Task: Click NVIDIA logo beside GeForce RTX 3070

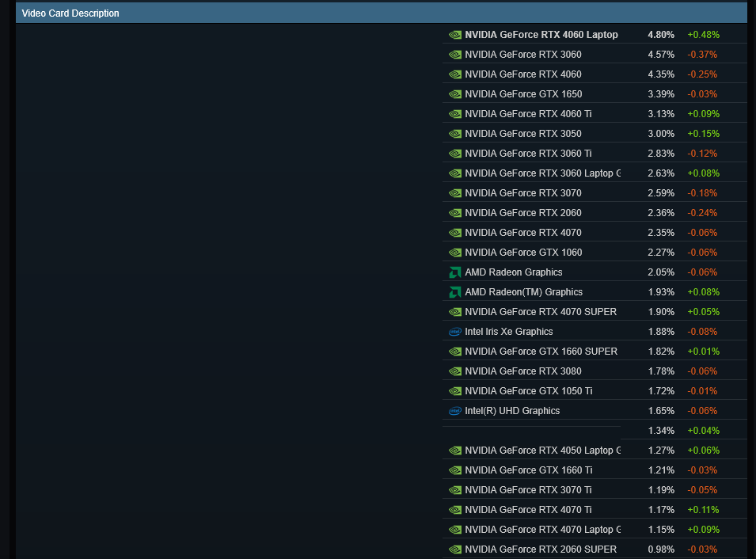Action: click(455, 193)
